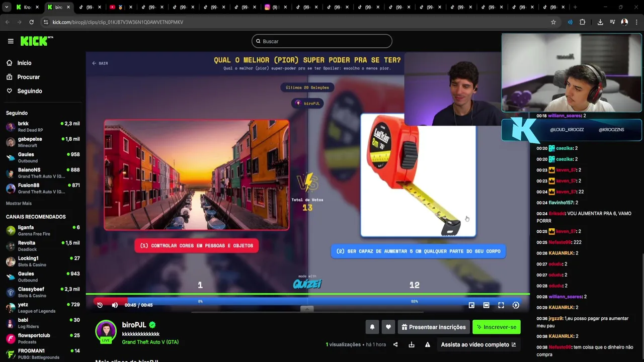
Task: Click the Chrome tab audio indicator icon
Action: coord(570,22)
